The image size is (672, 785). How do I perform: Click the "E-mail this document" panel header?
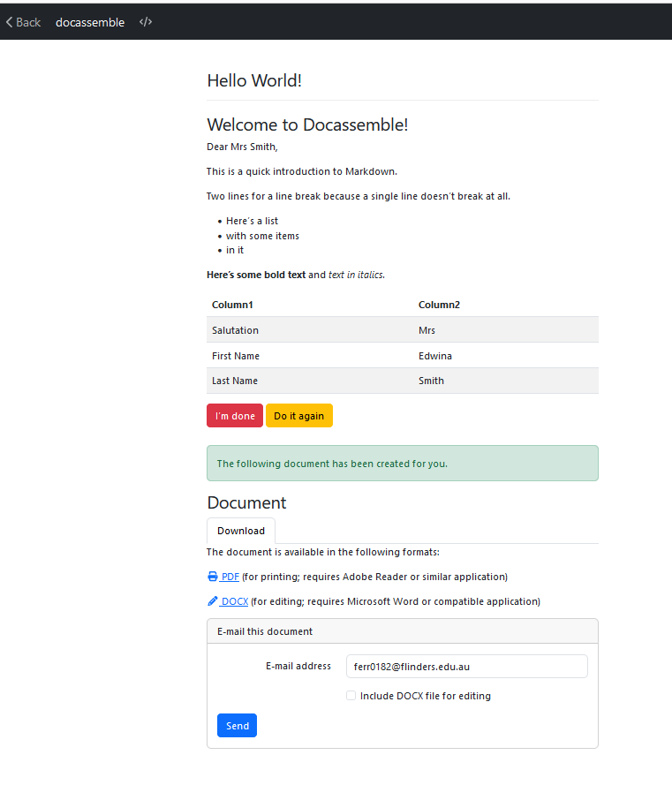[x=260, y=630]
